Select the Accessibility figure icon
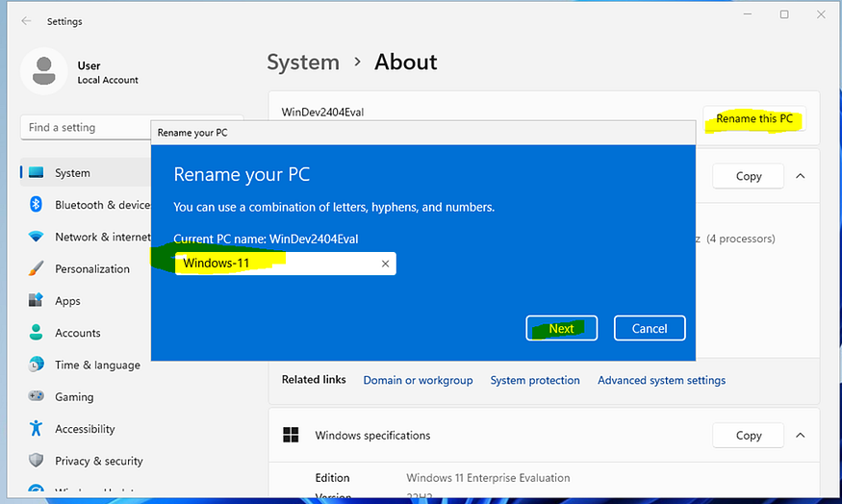This screenshot has width=842, height=504. (36, 428)
